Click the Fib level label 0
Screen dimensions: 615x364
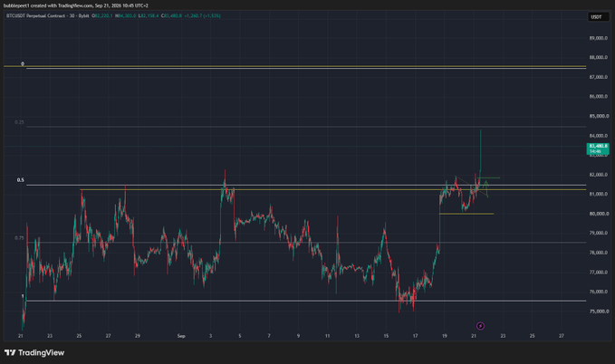[x=23, y=63]
